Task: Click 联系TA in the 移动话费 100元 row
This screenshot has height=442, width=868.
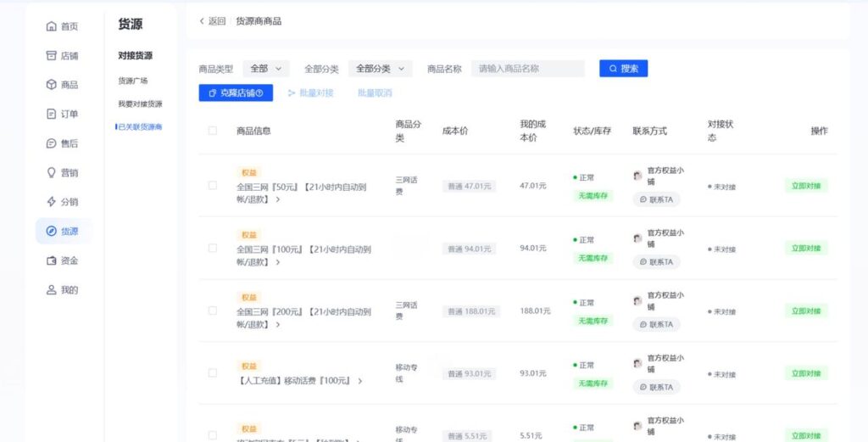Action: pos(657,387)
